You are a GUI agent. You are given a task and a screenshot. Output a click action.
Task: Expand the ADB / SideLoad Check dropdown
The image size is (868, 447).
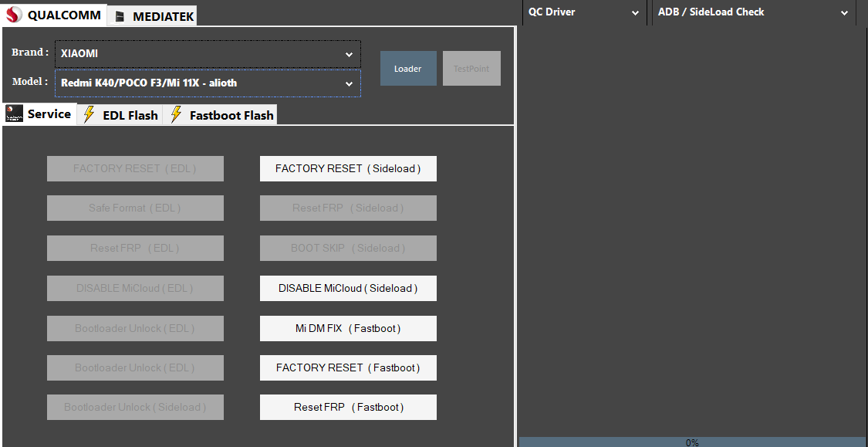coord(753,12)
